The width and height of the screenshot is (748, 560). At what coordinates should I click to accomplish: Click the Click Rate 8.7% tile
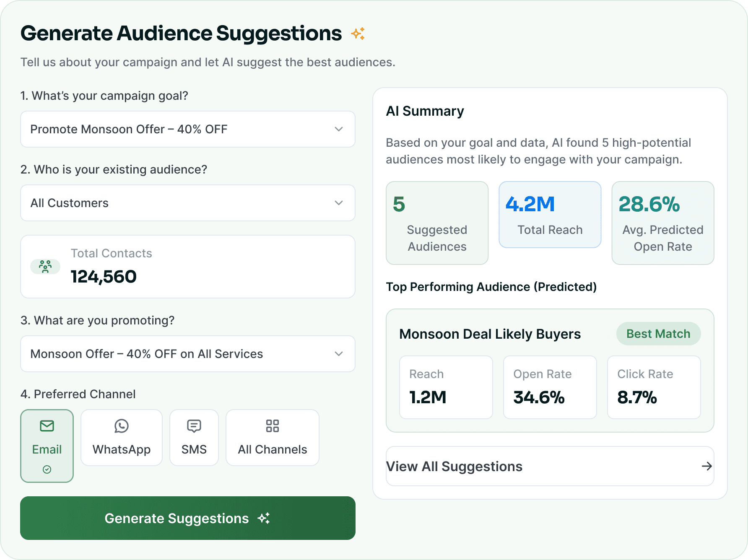coord(654,387)
